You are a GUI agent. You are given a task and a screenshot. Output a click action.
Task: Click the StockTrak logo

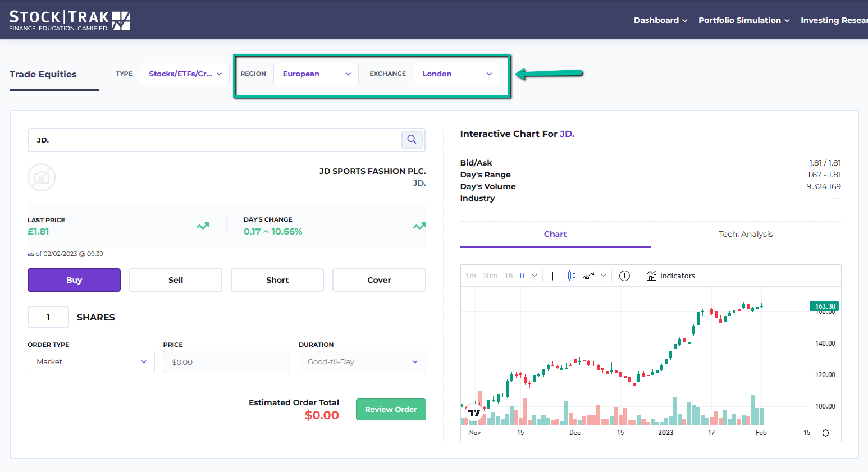pyautogui.click(x=70, y=20)
